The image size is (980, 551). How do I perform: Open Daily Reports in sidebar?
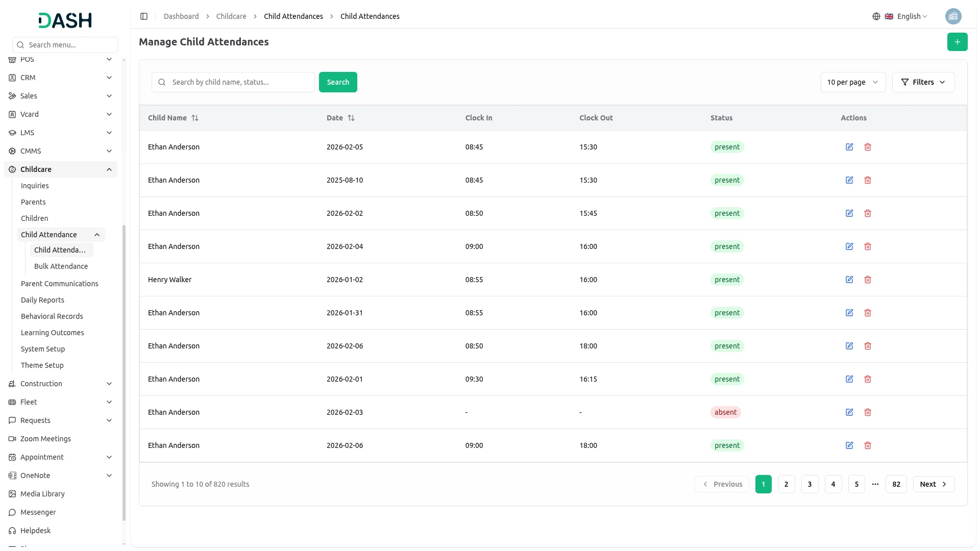point(42,300)
